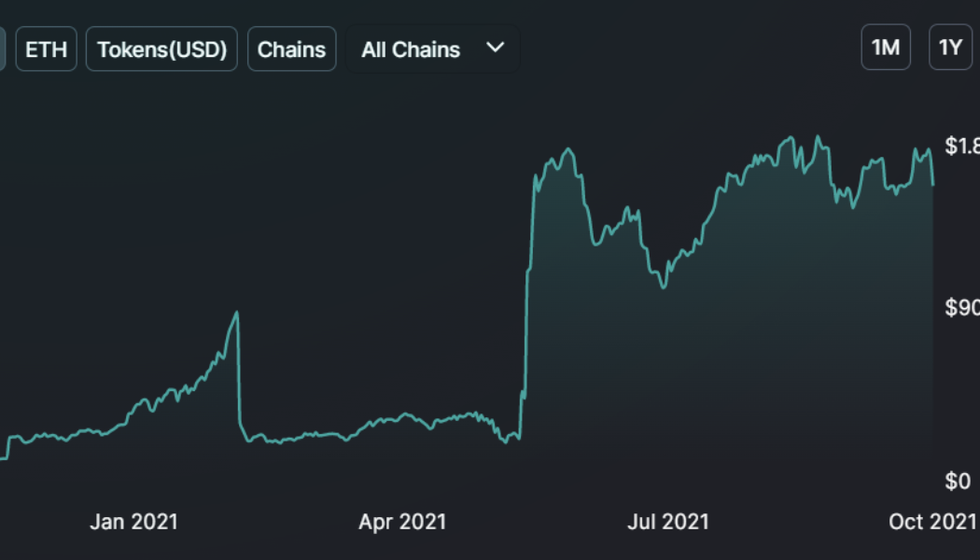Click the middle $90 y-axis label
The height and width of the screenshot is (560, 980).
click(x=962, y=308)
